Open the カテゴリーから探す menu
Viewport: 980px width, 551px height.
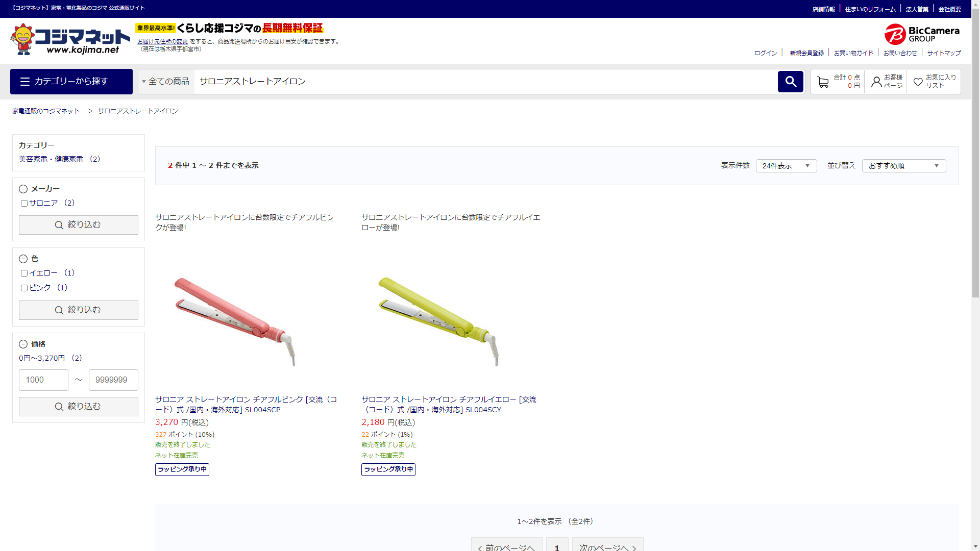click(x=71, y=82)
